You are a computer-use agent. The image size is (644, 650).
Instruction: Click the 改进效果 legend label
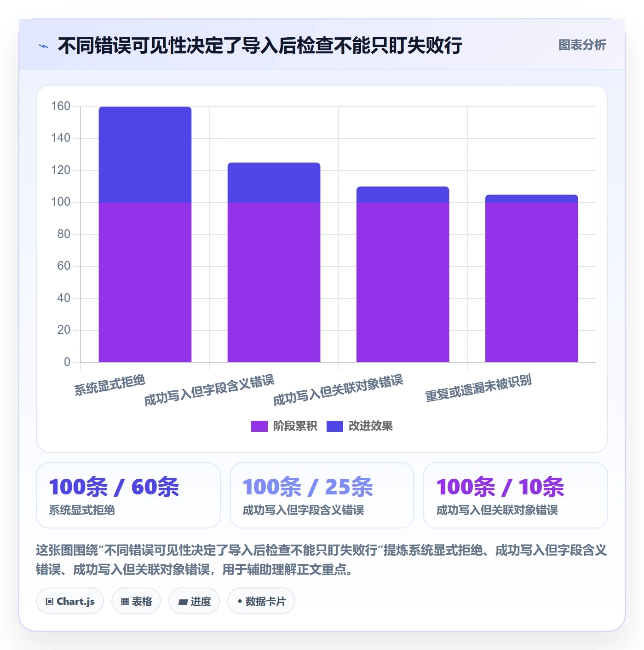coord(370,426)
